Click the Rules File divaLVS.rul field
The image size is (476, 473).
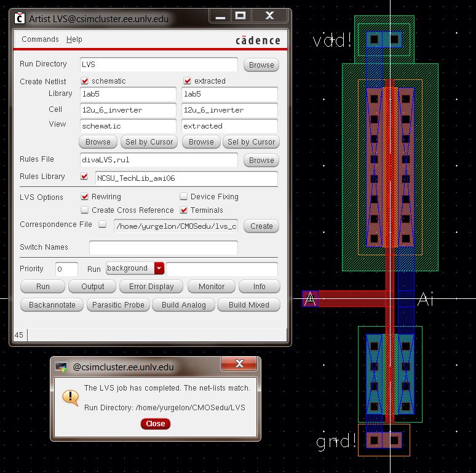[159, 160]
